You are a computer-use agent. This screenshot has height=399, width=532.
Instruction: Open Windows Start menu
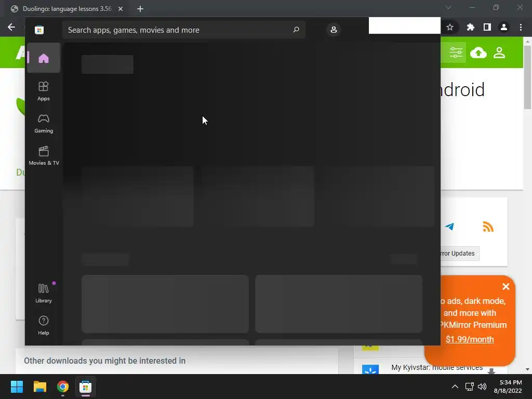(17, 387)
